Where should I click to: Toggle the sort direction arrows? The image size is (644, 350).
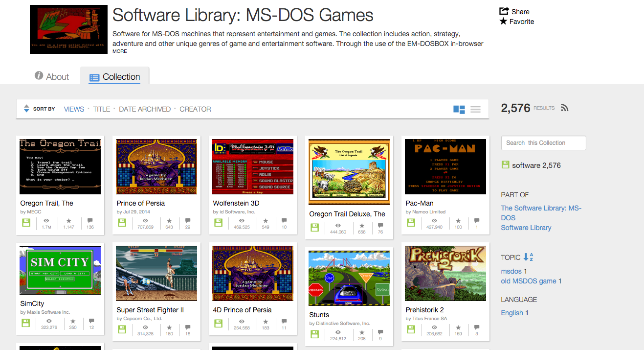27,109
